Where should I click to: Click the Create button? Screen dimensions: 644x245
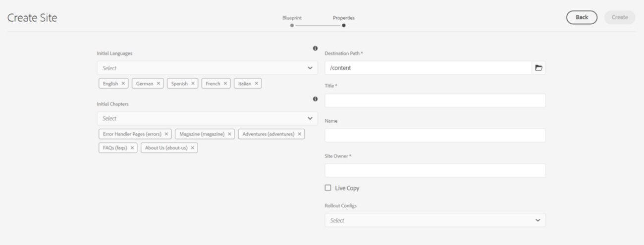pos(620,17)
